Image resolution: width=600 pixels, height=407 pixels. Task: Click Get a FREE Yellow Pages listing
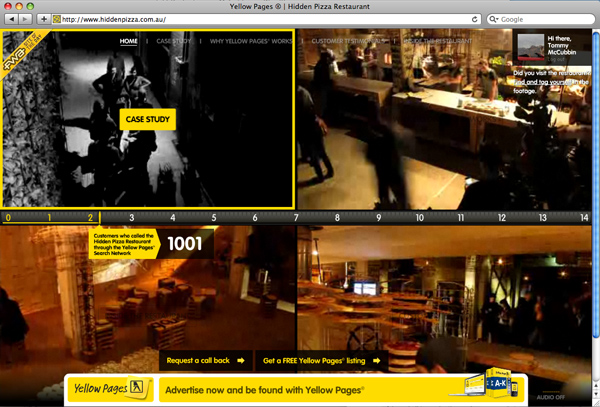pos(321,361)
